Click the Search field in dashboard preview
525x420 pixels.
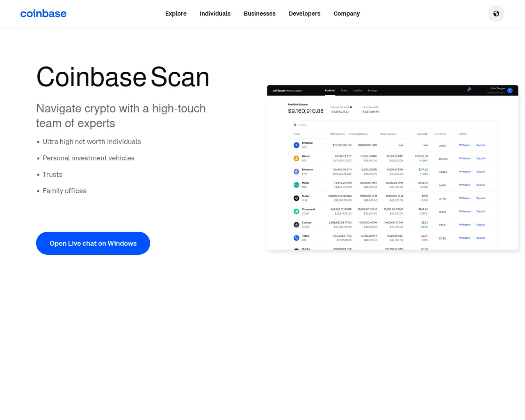pyautogui.click(x=393, y=125)
